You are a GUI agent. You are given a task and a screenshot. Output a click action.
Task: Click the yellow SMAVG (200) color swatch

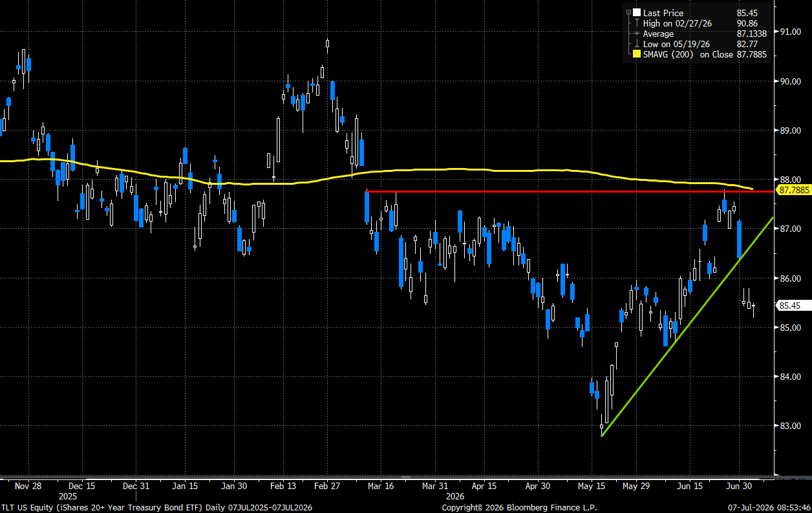637,54
